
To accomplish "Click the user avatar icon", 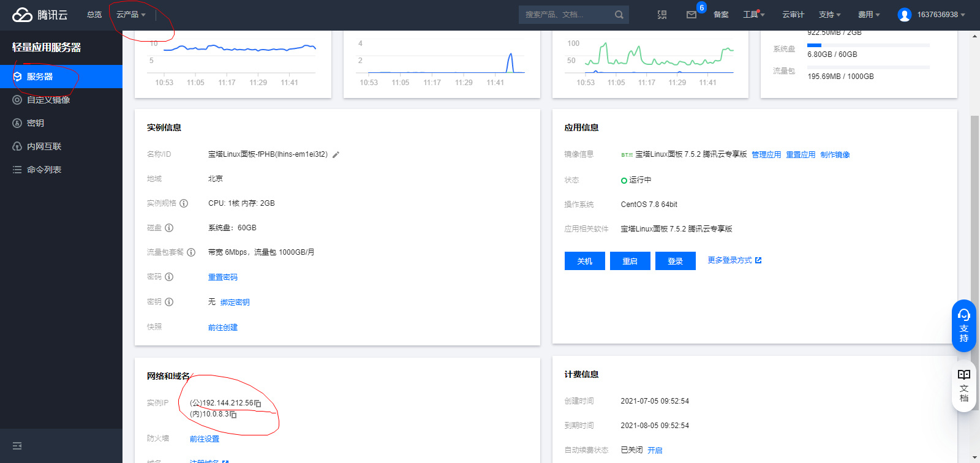I will pos(904,15).
